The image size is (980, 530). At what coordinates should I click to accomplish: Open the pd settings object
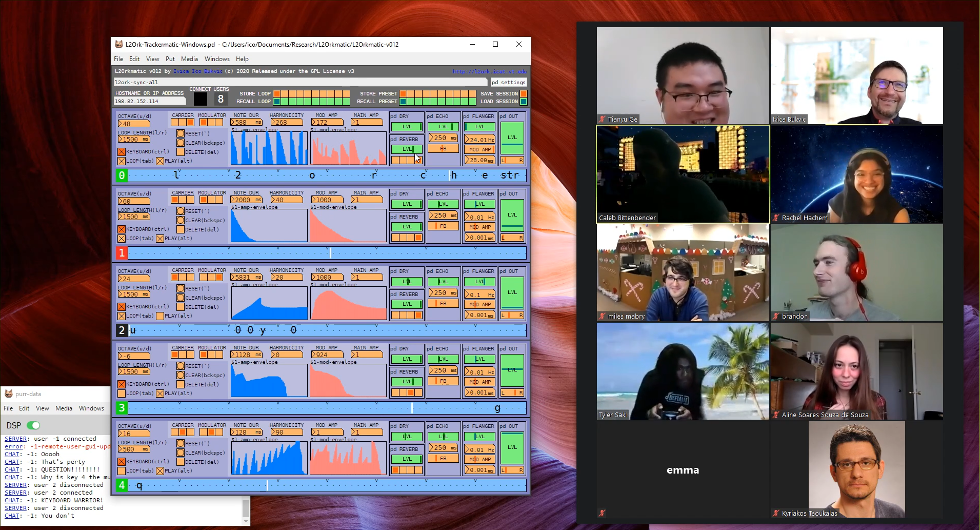508,82
